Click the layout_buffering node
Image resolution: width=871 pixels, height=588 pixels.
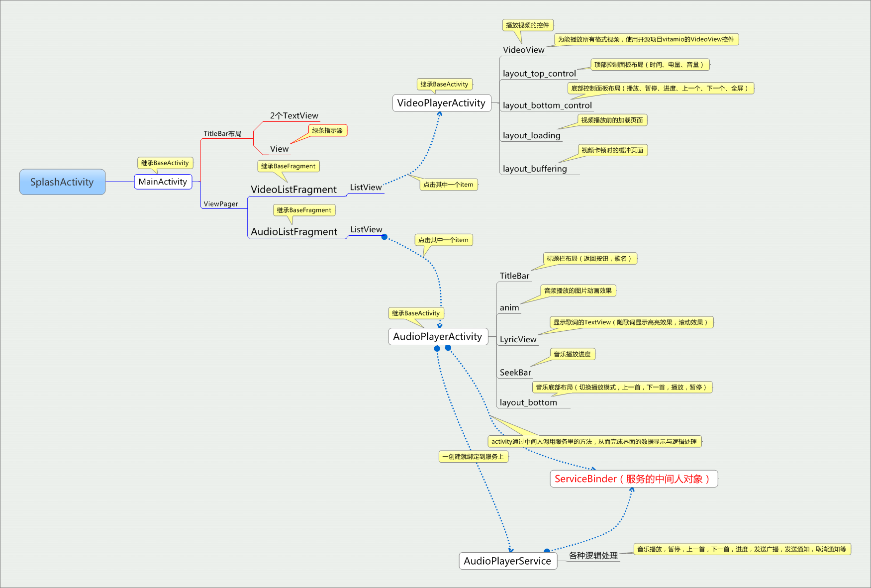[x=535, y=169]
